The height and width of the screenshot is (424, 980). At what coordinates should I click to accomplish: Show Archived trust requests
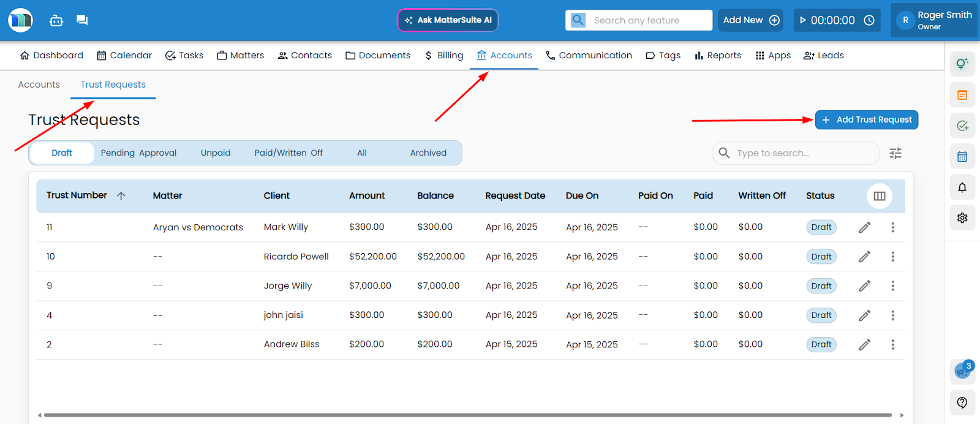pos(428,153)
